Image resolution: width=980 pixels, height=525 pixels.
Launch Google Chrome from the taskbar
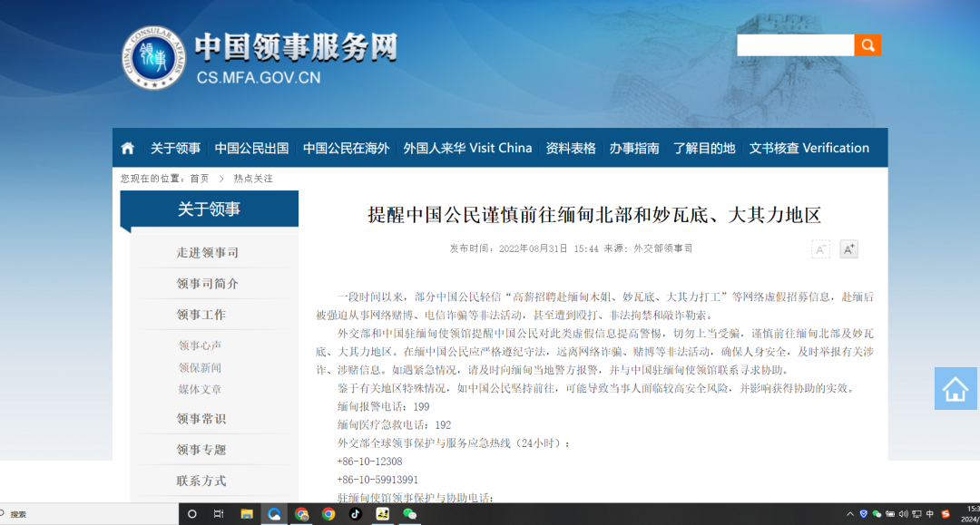point(328,513)
